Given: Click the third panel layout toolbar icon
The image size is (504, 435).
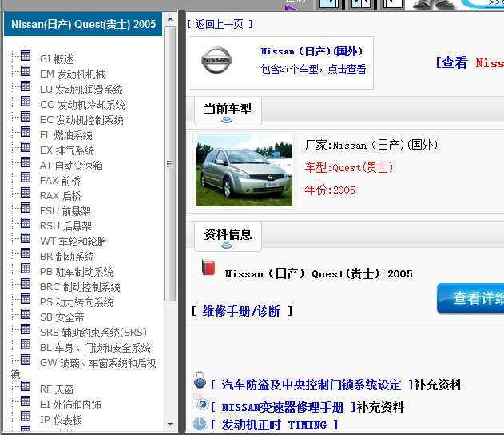Looking at the screenshot, I should point(392,3).
